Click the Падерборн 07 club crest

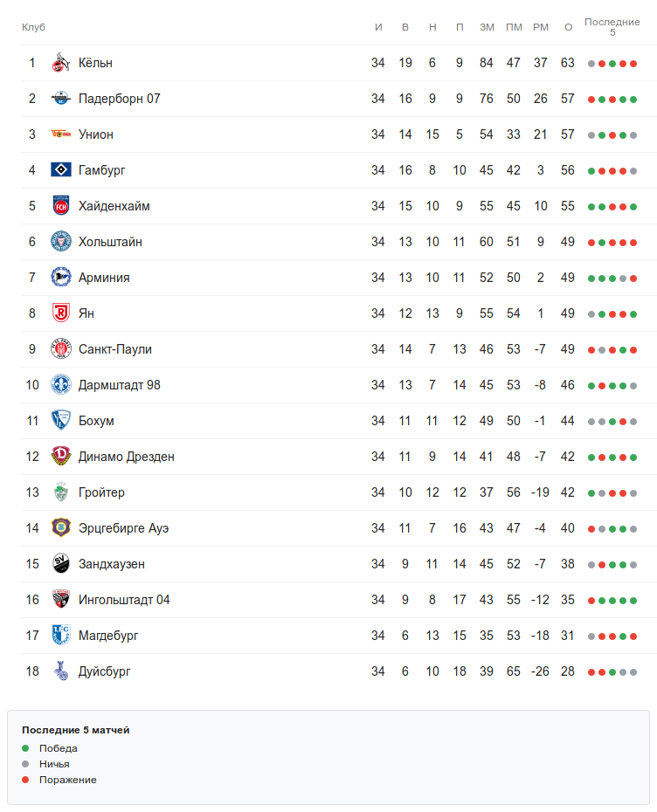tap(60, 99)
